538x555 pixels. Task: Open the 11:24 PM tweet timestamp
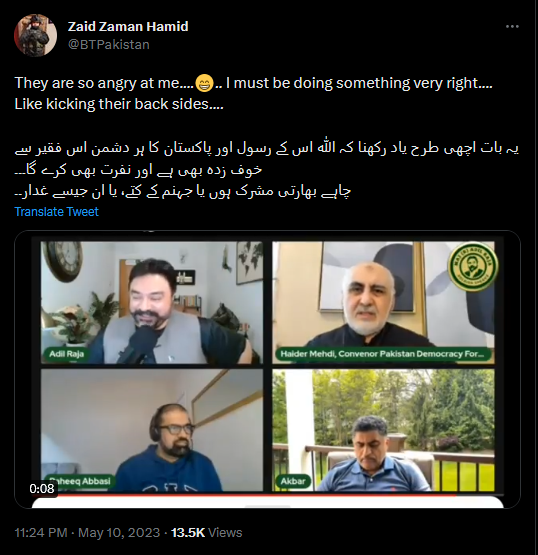click(x=87, y=533)
